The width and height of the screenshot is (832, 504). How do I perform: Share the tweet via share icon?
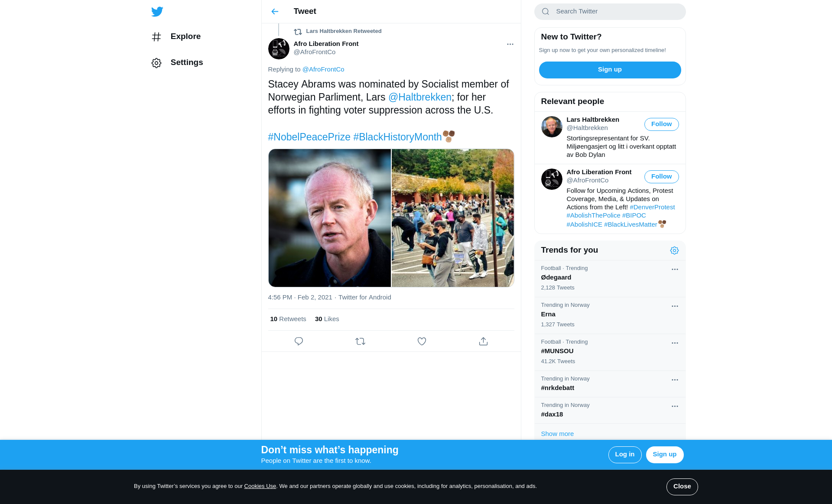click(483, 341)
